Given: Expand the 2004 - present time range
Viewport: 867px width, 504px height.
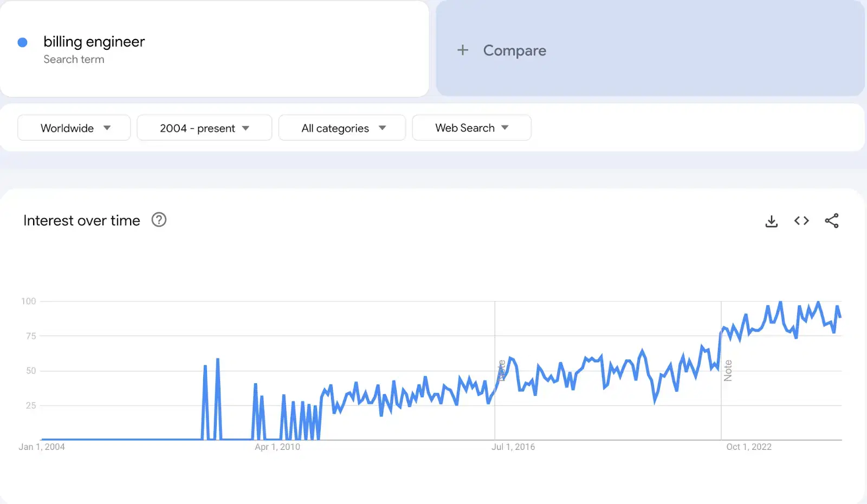Looking at the screenshot, I should 204,128.
